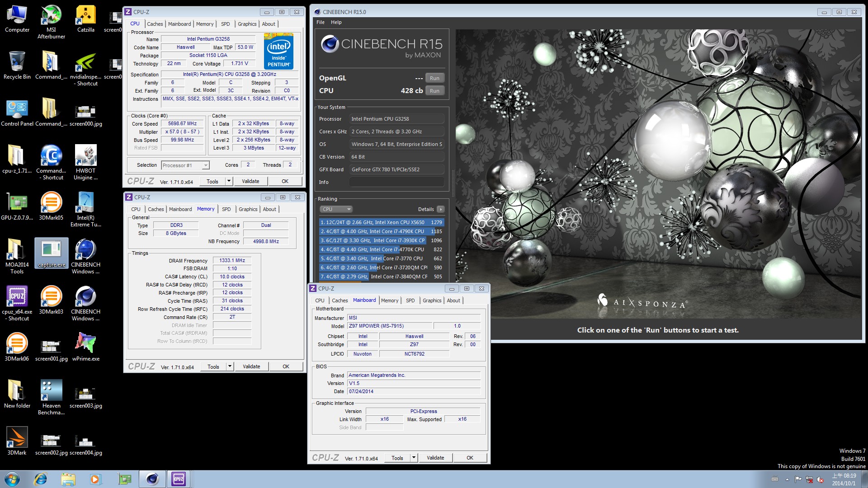Click Validate in Mainboard CPU-Z window
The height and width of the screenshot is (488, 868).
435,458
